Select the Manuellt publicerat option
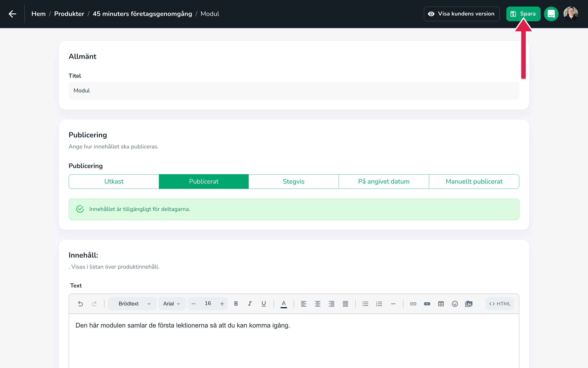Viewport: 588px width, 368px height. click(x=474, y=181)
